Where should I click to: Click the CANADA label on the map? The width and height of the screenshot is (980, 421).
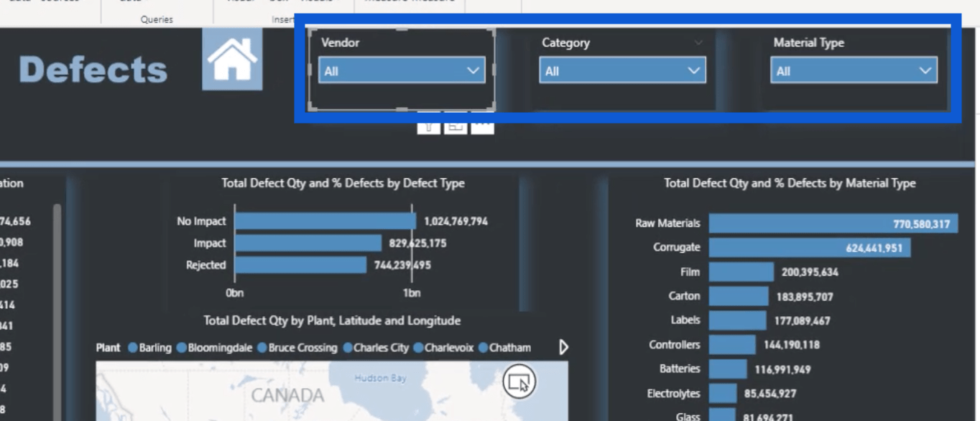pyautogui.click(x=287, y=395)
